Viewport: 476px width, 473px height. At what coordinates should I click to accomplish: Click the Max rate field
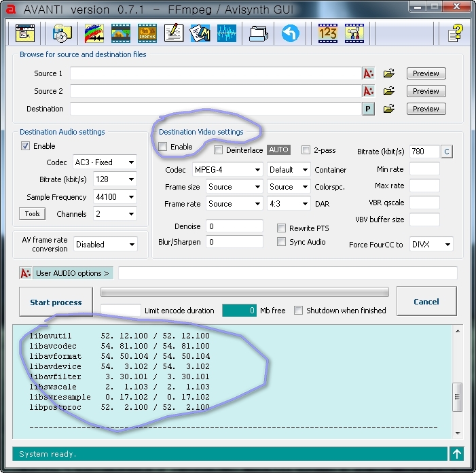tap(424, 186)
